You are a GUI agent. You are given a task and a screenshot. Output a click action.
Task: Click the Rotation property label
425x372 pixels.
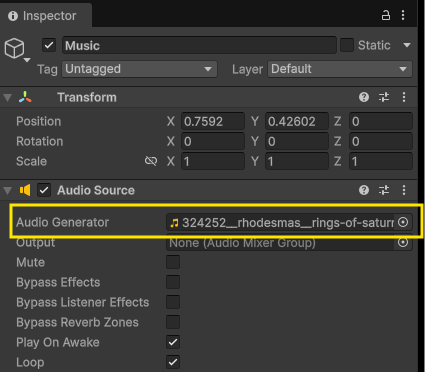pos(40,141)
